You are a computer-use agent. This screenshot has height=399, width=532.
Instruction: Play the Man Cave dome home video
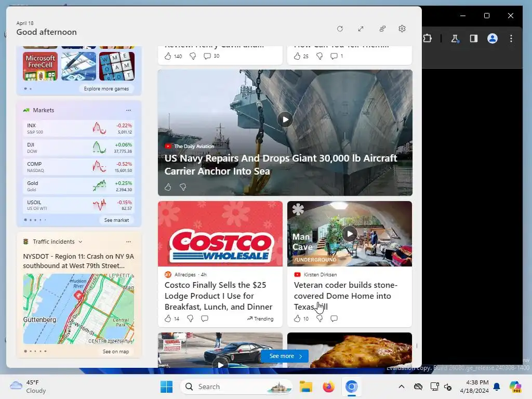(x=350, y=234)
